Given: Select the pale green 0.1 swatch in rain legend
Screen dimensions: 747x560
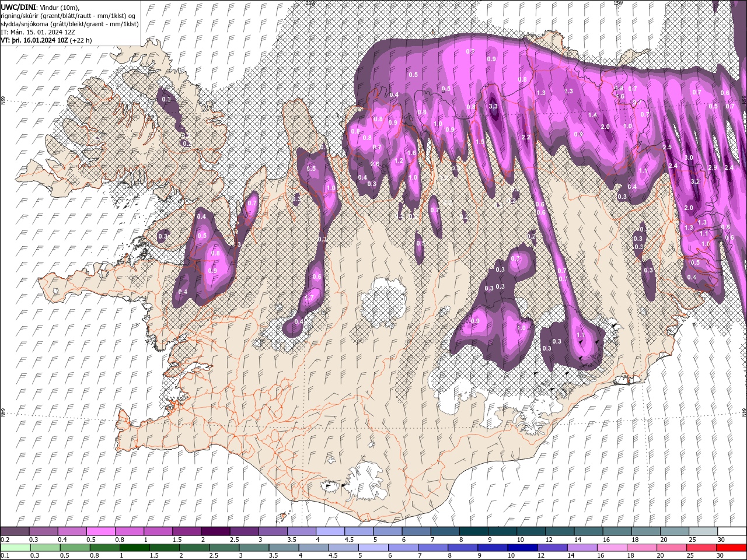Looking at the screenshot, I should click(15, 548).
